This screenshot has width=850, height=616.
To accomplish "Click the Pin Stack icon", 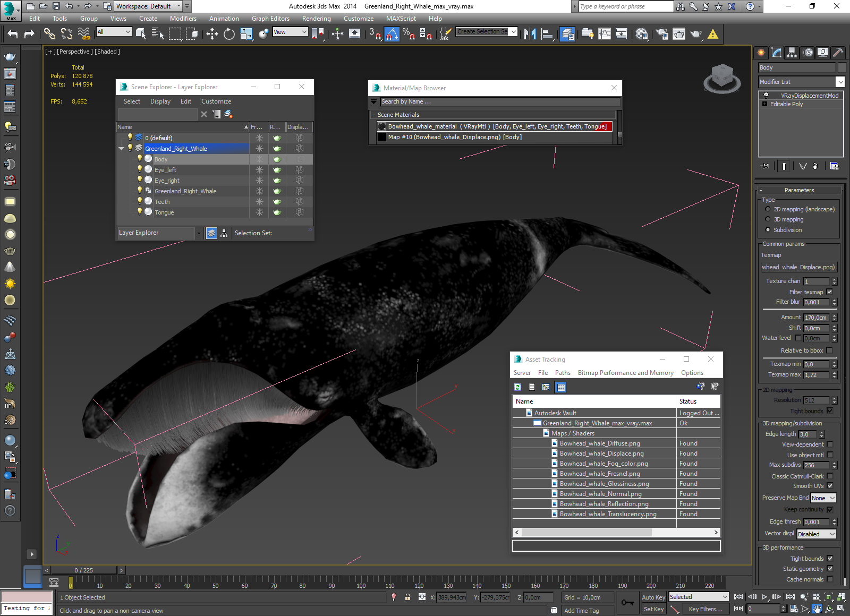I will coord(765,166).
